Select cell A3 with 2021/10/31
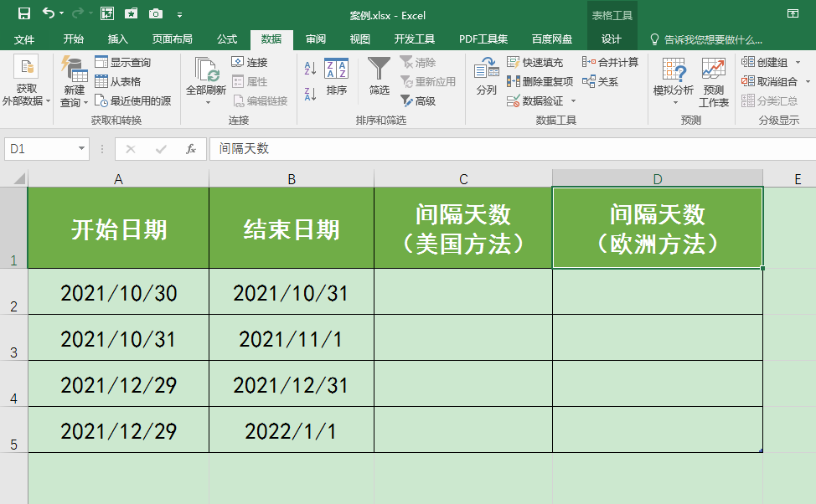The image size is (816, 504). pos(118,337)
